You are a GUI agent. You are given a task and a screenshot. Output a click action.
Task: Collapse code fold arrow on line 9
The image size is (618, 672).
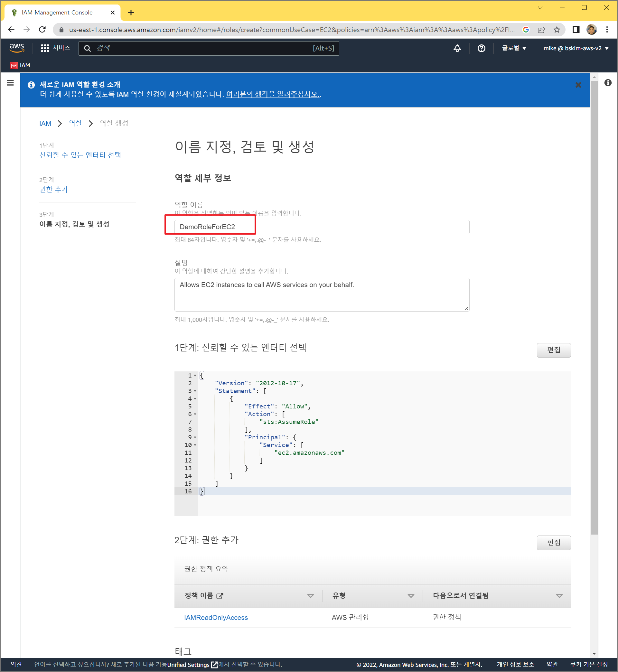195,437
